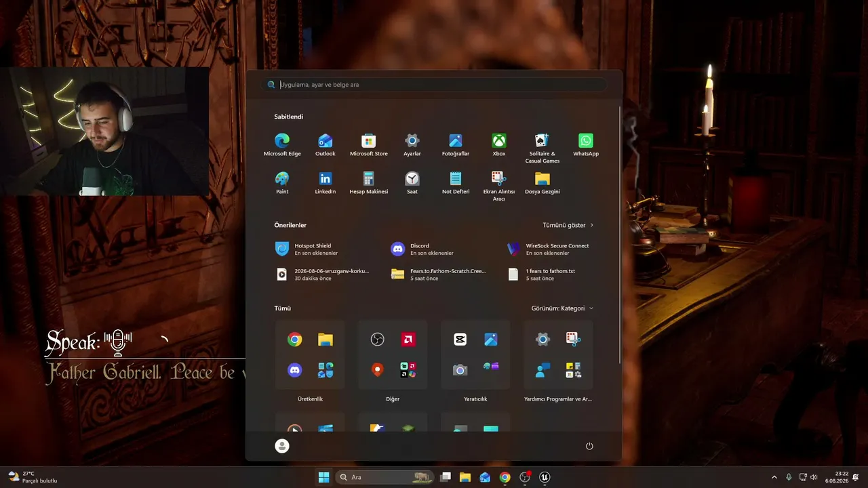Screen dimensions: 868x488
Task: Open the volume tray icon
Action: [x=814, y=477]
